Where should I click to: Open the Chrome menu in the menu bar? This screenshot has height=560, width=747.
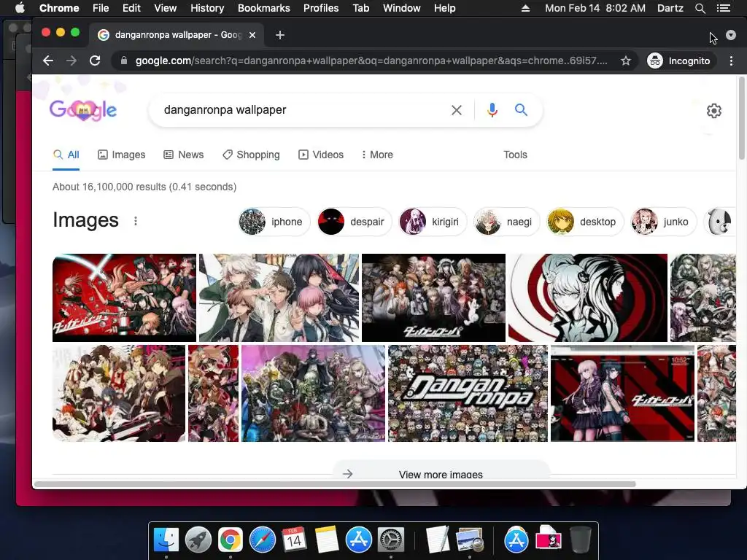tap(59, 8)
